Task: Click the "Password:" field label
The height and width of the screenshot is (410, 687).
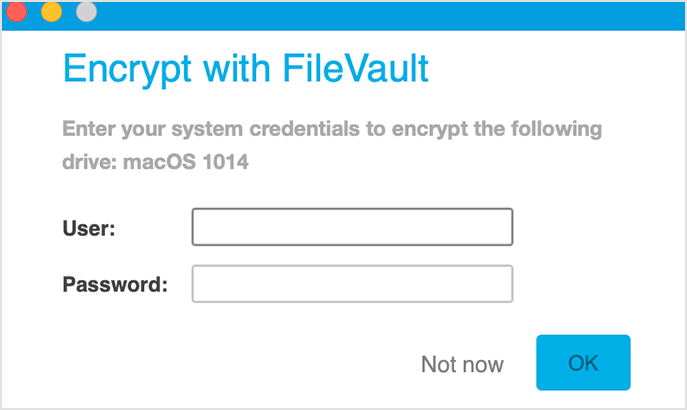Action: (115, 285)
